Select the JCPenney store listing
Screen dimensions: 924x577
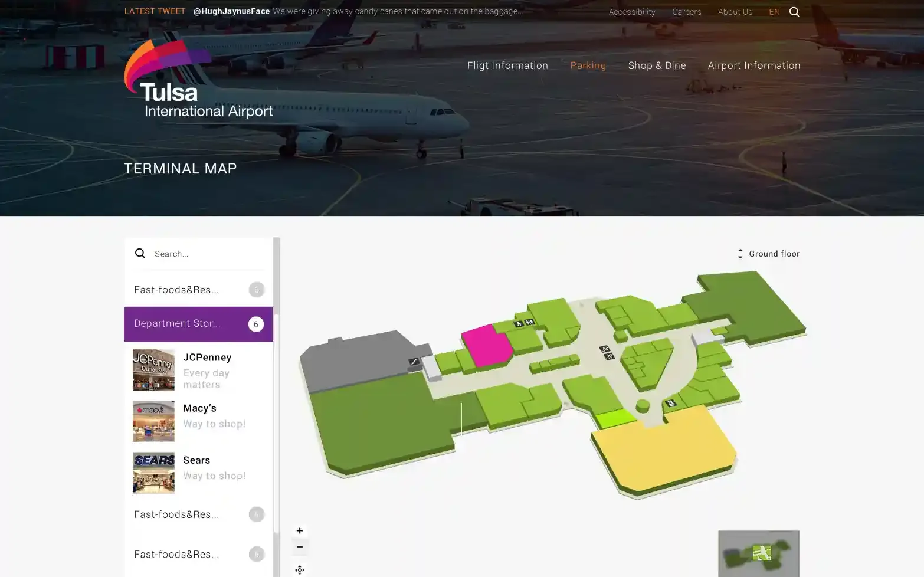198,370
